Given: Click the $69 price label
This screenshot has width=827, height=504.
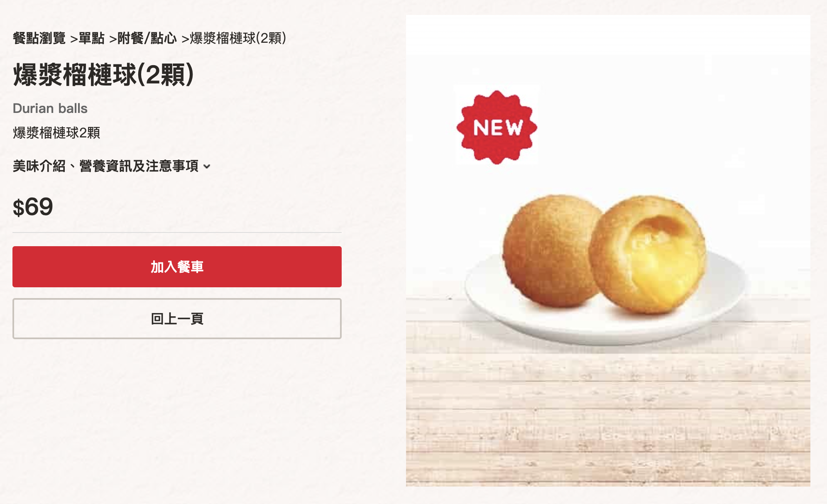Looking at the screenshot, I should (x=33, y=207).
